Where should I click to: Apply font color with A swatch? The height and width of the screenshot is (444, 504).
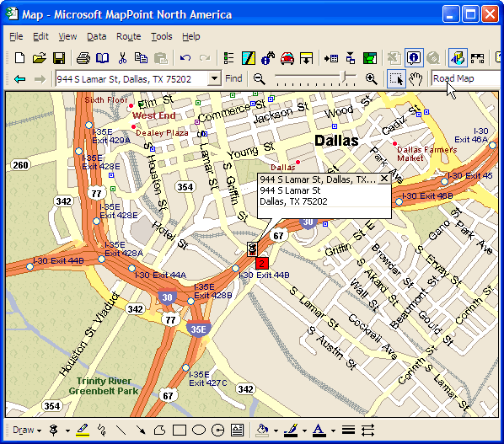319,431
